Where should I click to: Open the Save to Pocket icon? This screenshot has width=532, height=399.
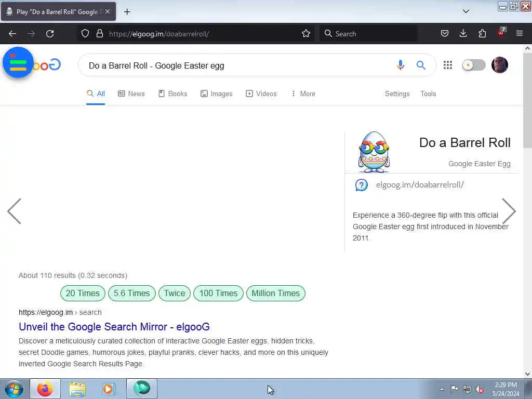click(x=445, y=34)
